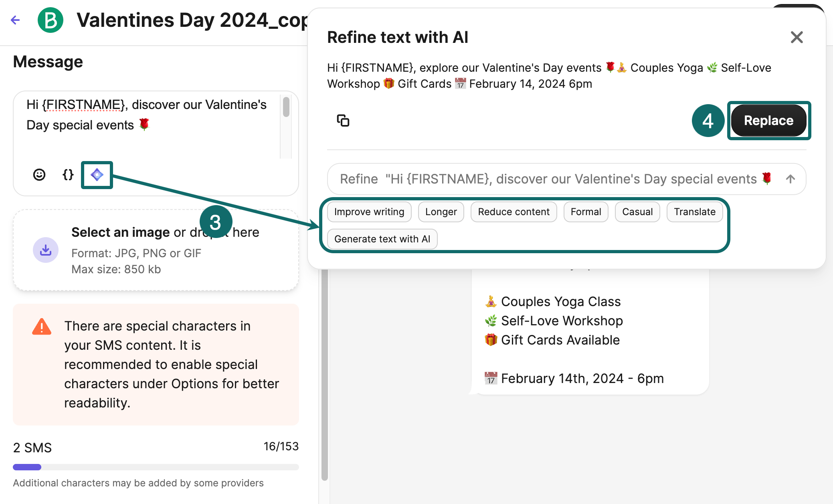
Task: Switch tone to Formal
Action: click(586, 212)
